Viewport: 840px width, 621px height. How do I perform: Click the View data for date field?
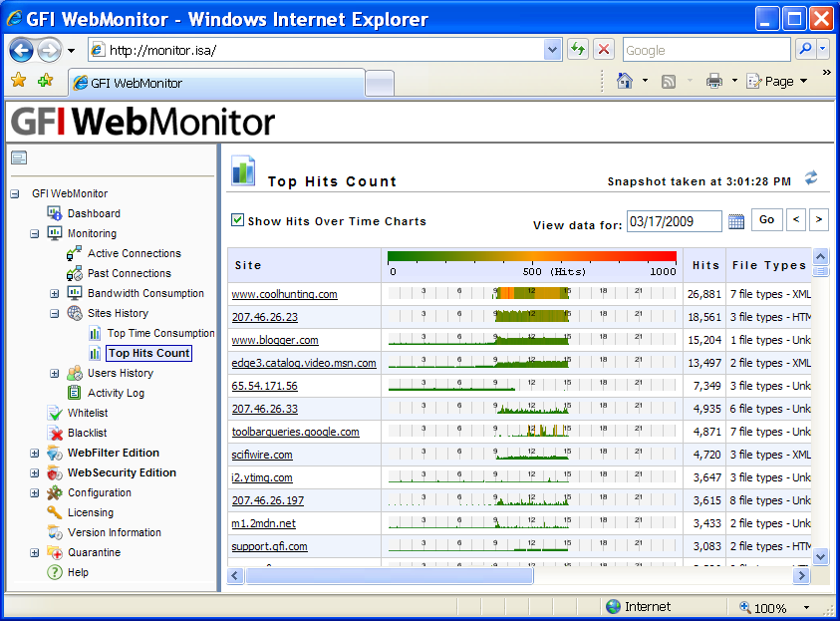pos(674,221)
